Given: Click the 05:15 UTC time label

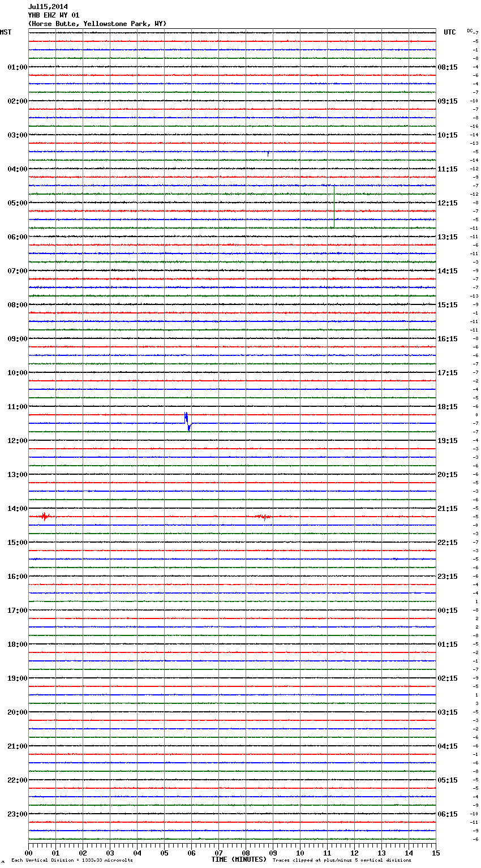Looking at the screenshot, I should 448,780.
